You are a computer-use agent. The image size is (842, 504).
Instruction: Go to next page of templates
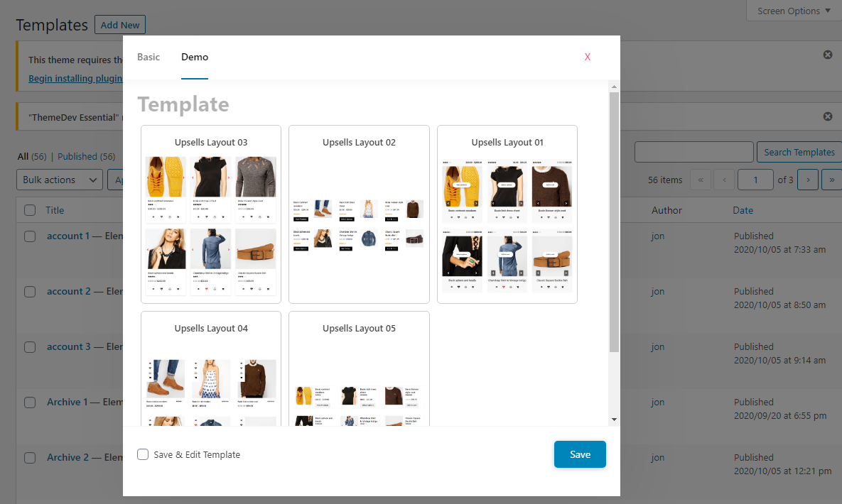coord(808,180)
